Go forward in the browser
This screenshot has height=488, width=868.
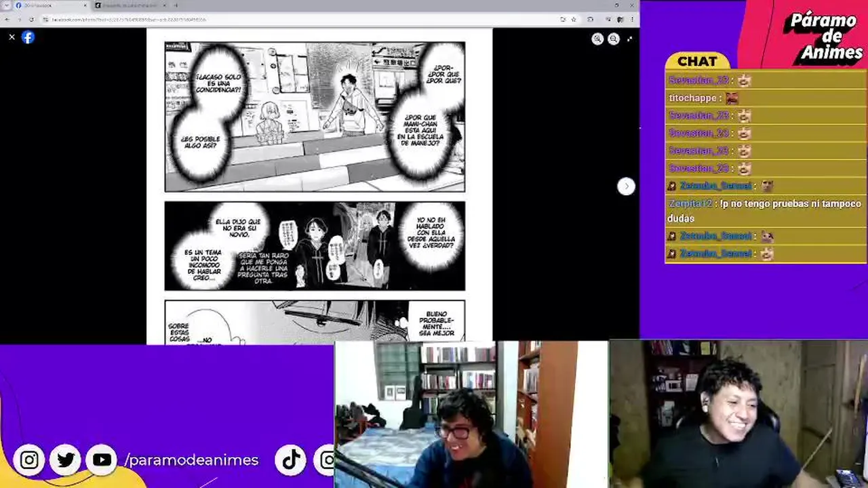(x=19, y=20)
